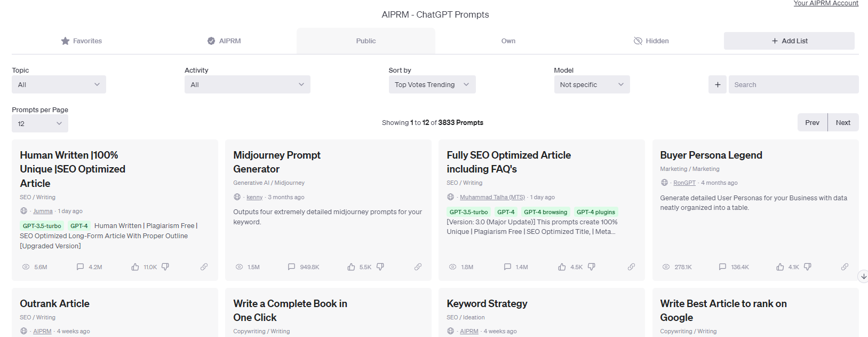This screenshot has width=868, height=337.
Task: Copy link of Buyer Persona Legend
Action: [x=845, y=267]
